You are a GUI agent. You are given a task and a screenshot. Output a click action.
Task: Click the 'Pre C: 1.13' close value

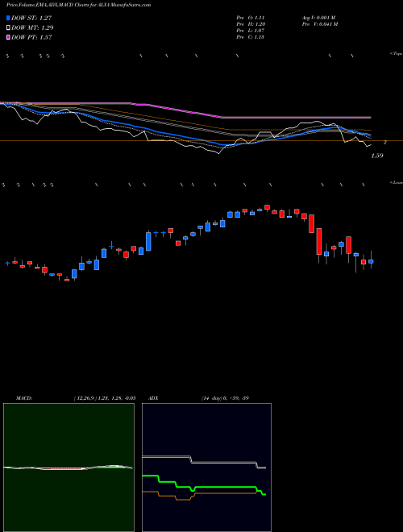[251, 37]
